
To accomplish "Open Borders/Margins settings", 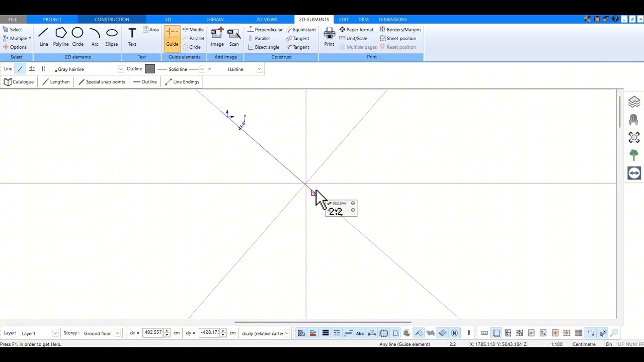I will (400, 30).
